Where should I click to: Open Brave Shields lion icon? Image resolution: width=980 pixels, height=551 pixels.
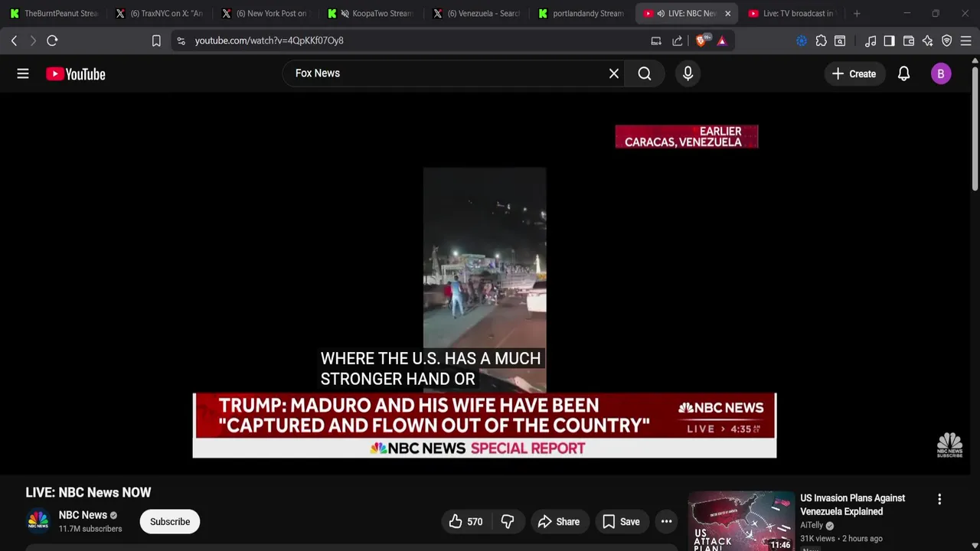[x=701, y=41]
